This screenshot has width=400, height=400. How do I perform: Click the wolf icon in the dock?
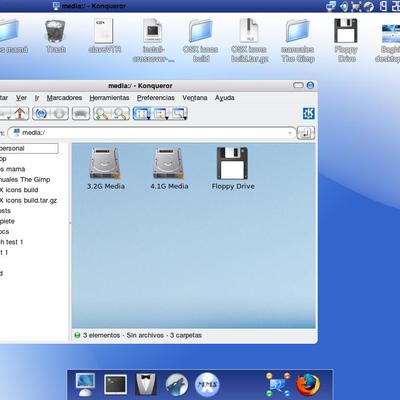tap(177, 384)
